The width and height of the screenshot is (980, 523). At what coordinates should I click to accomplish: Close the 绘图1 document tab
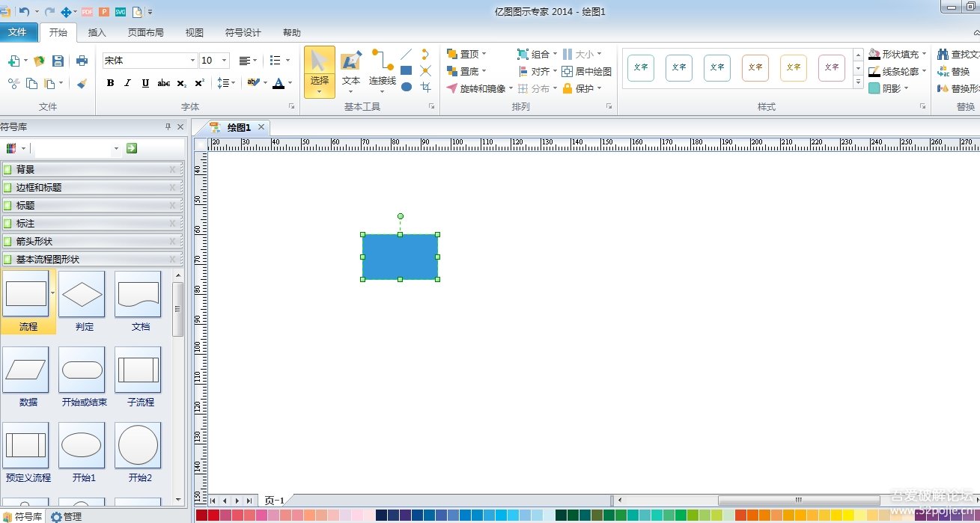point(261,127)
